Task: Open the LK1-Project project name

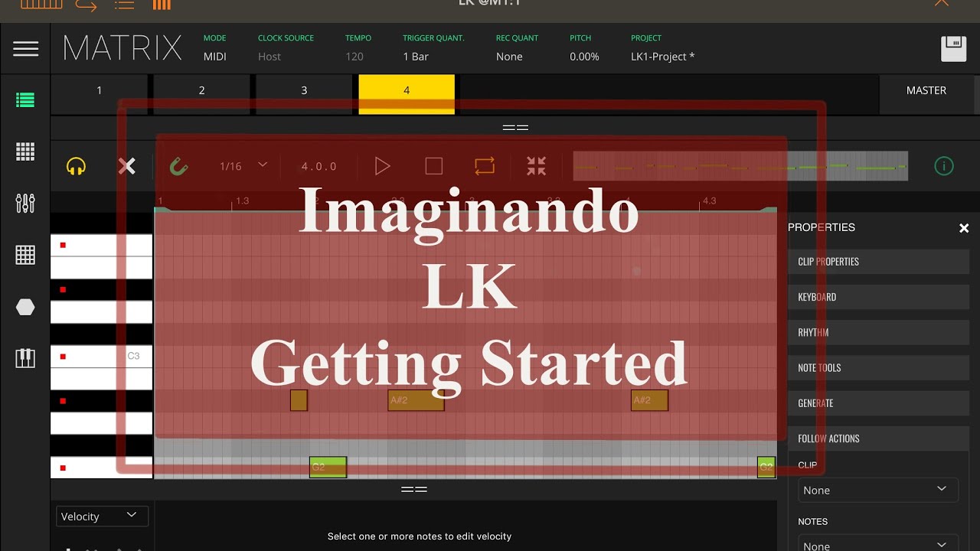Action: pyautogui.click(x=663, y=57)
